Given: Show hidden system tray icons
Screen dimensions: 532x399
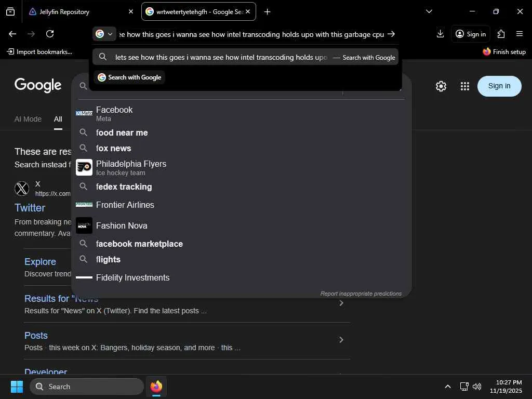Looking at the screenshot, I should coord(448,387).
